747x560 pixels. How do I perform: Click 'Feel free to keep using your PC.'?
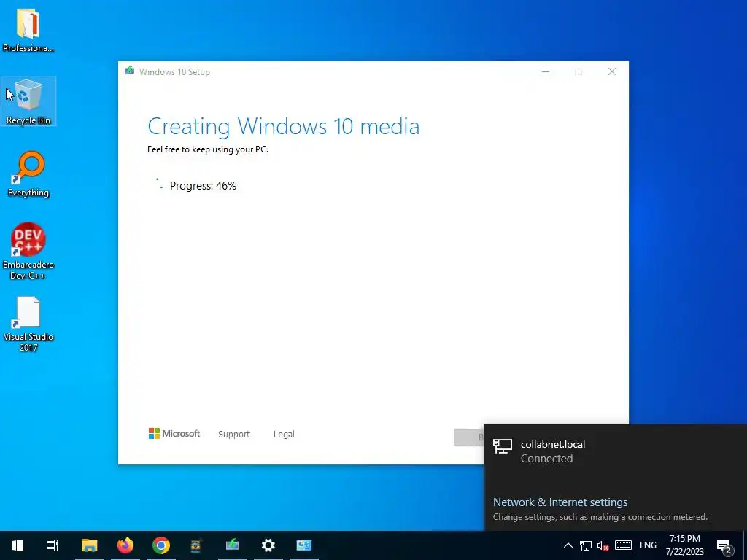(x=208, y=149)
